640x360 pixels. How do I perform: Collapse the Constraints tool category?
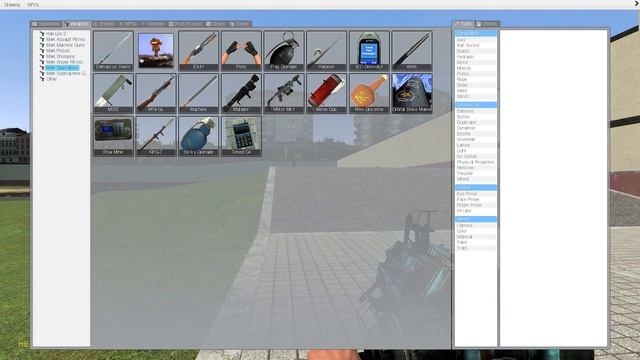pos(476,33)
